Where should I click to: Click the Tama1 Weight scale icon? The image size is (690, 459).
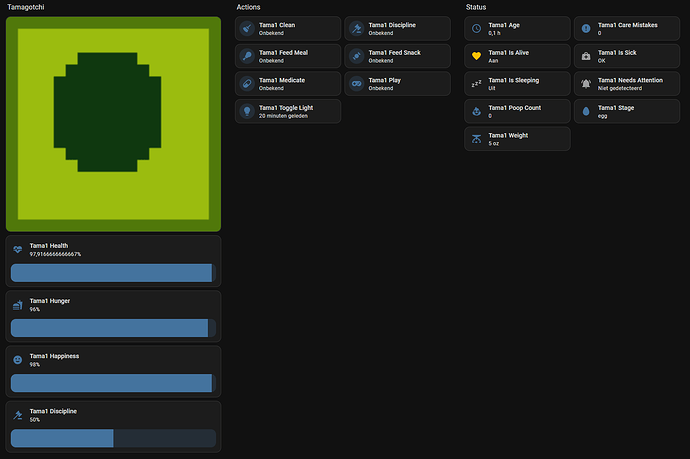coord(477,139)
